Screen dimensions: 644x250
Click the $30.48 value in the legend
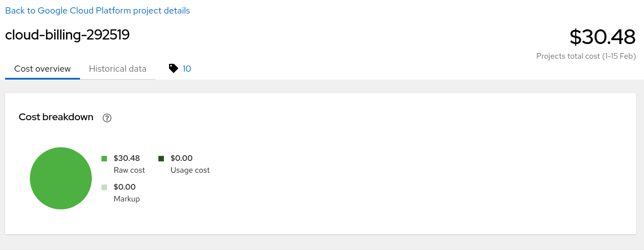126,158
